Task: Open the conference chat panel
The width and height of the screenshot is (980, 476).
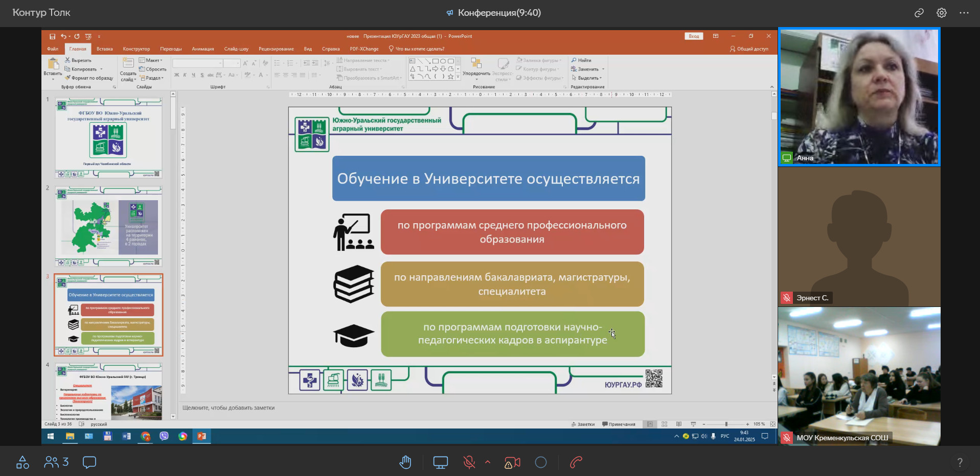Action: click(89, 463)
